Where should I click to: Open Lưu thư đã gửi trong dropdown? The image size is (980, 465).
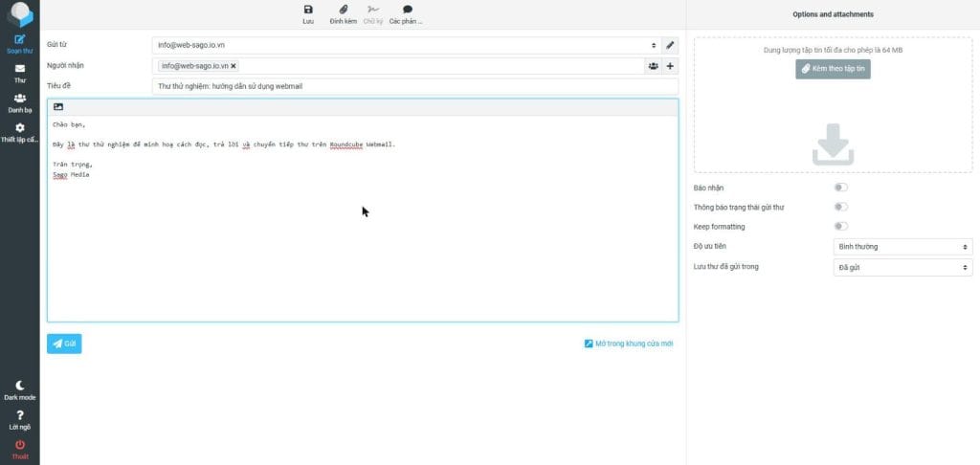pos(902,268)
